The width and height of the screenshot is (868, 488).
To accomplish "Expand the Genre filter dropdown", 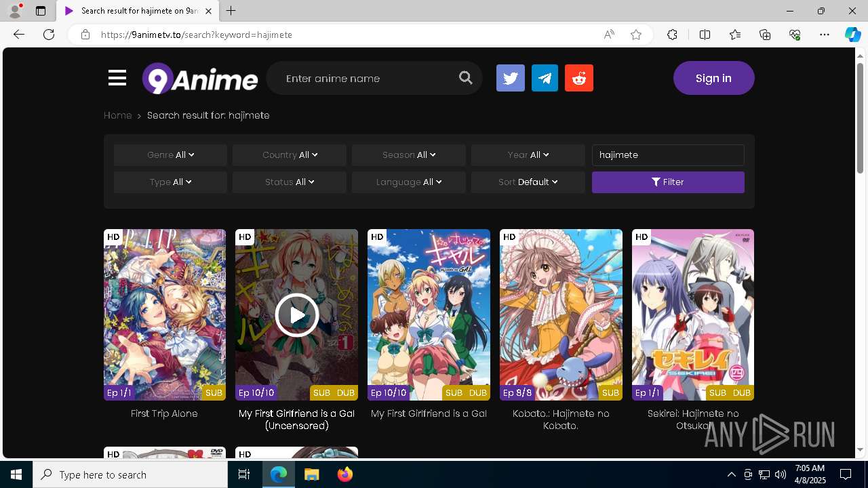I will click(x=170, y=155).
